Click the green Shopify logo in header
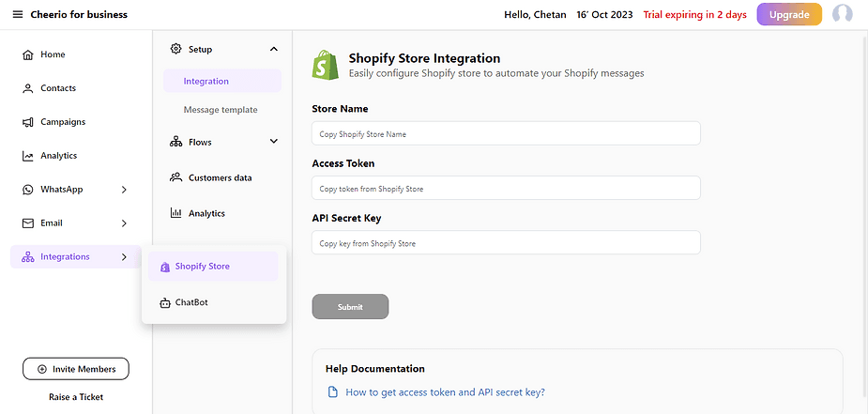868x414 pixels. point(325,65)
